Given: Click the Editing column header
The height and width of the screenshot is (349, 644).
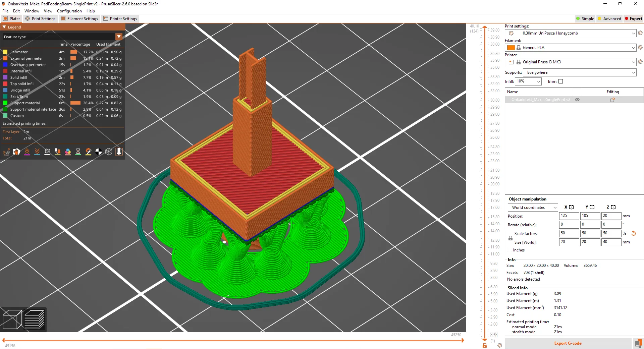Looking at the screenshot, I should pos(613,92).
